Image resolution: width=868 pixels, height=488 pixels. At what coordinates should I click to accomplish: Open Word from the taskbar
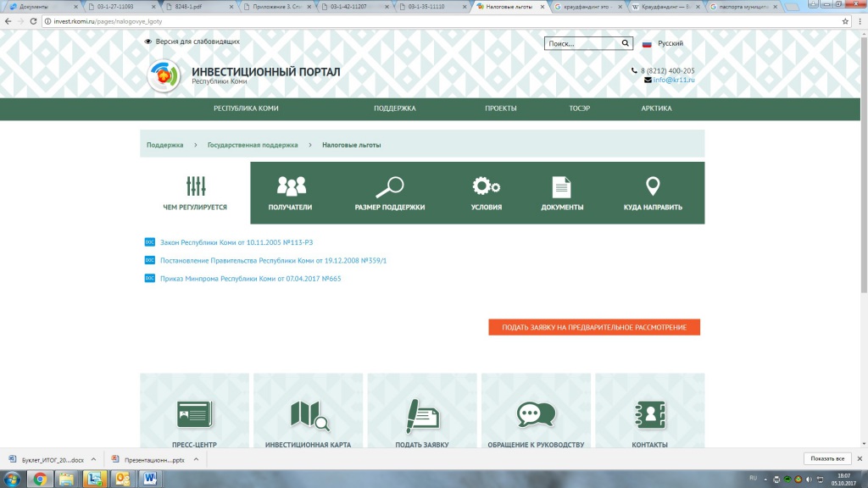(149, 479)
